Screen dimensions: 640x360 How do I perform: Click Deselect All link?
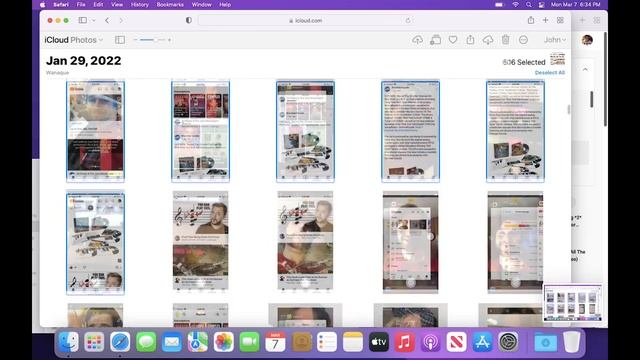click(x=550, y=73)
